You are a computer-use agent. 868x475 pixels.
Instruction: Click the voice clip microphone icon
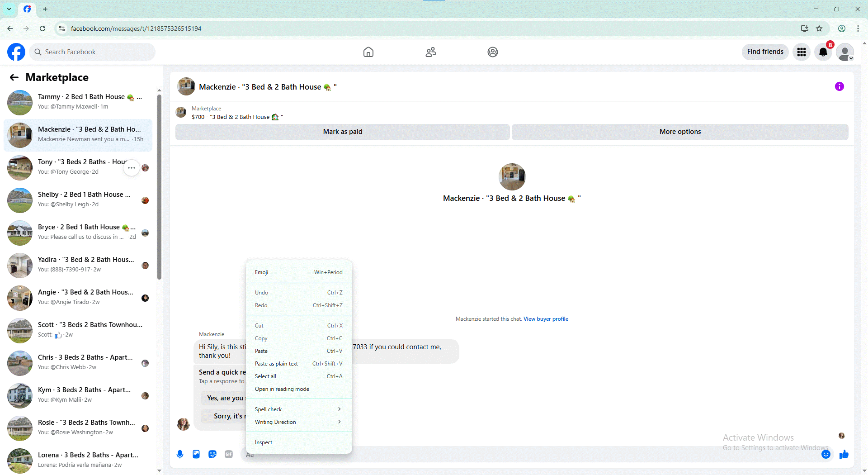point(180,454)
